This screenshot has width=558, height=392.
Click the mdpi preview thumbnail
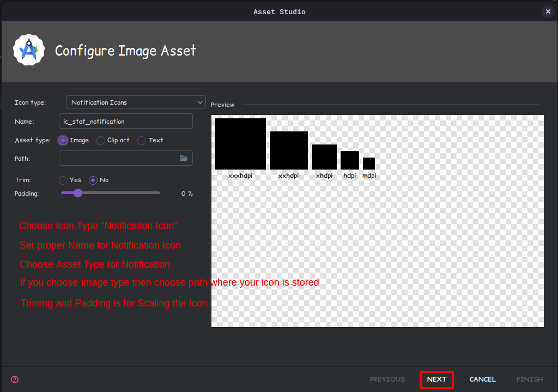pos(369,164)
